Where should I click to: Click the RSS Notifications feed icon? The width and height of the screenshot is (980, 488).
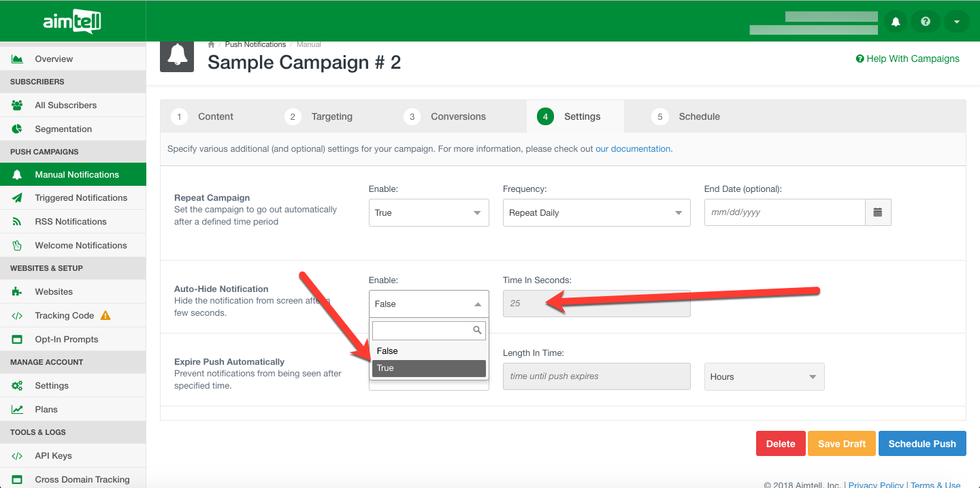click(17, 221)
